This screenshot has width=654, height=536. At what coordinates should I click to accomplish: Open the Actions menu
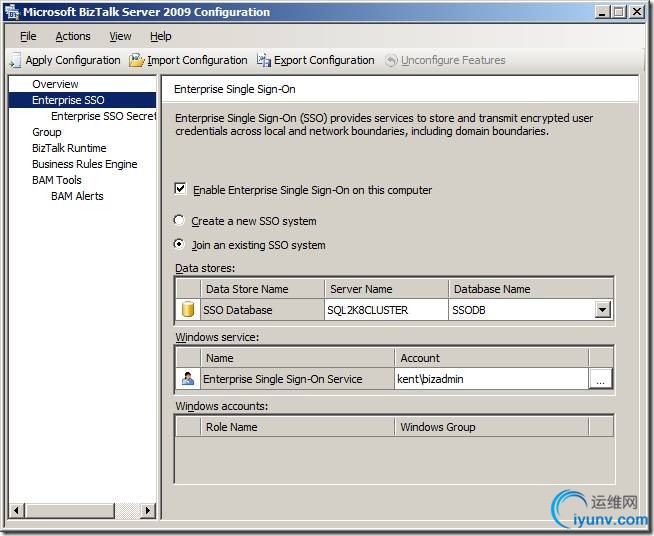pos(73,36)
